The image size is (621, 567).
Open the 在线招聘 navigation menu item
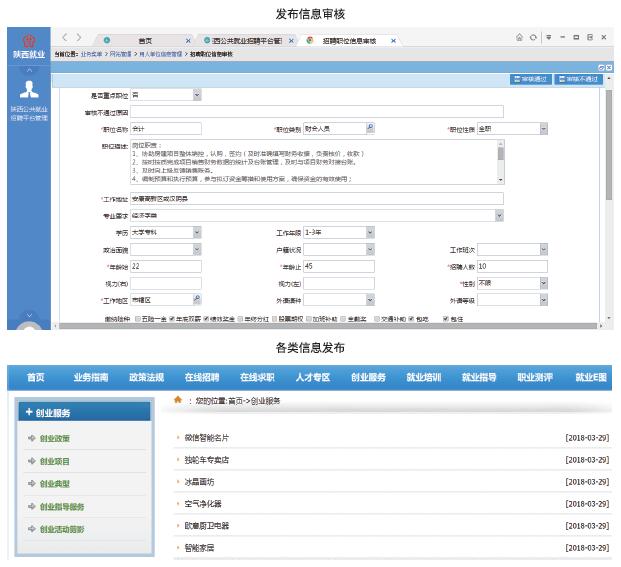click(201, 377)
